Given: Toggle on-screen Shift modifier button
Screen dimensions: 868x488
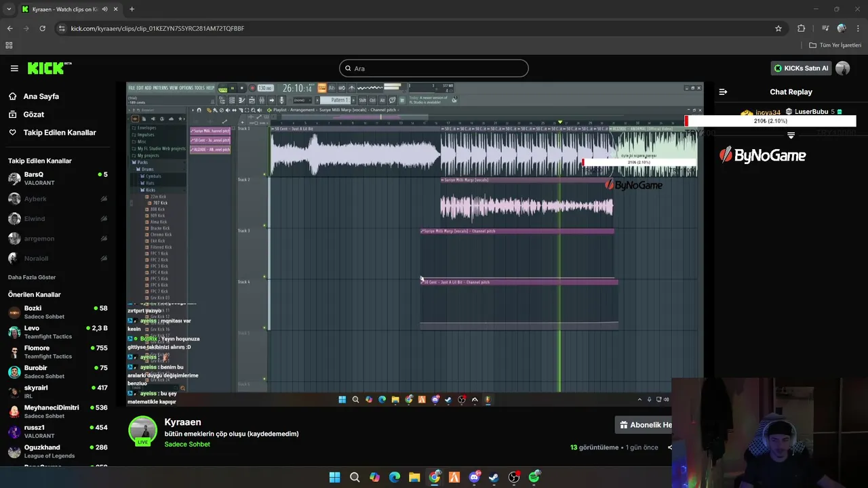Looking at the screenshot, I should (362, 100).
